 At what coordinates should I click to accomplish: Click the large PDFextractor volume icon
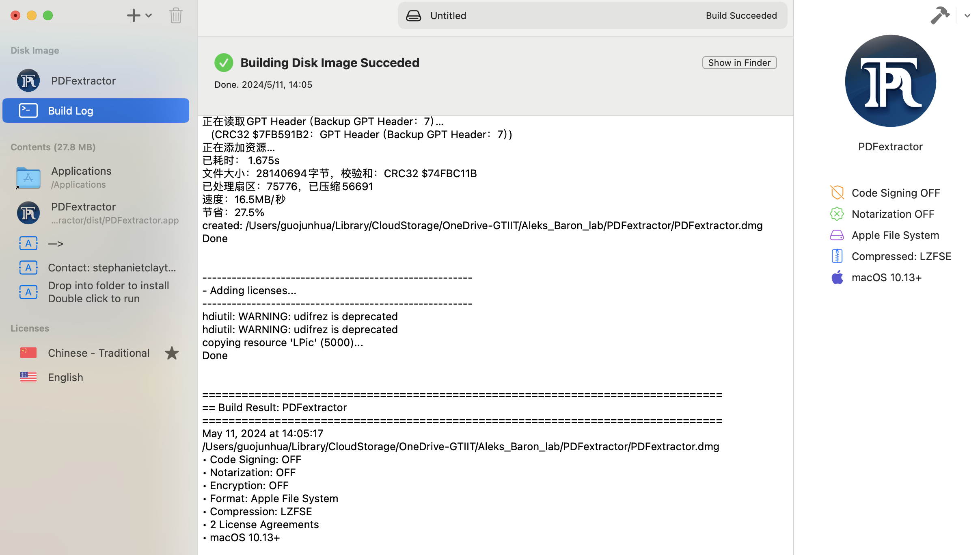point(890,81)
